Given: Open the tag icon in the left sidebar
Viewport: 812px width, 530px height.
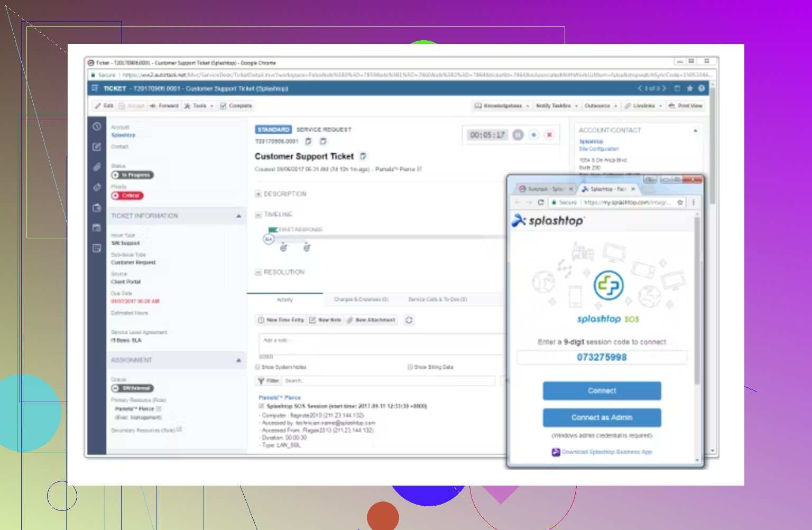Looking at the screenshot, I should [97, 187].
